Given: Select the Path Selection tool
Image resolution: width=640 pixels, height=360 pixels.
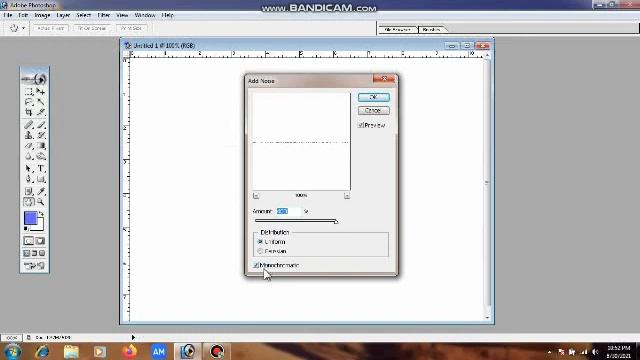Looking at the screenshot, I should point(29,169).
